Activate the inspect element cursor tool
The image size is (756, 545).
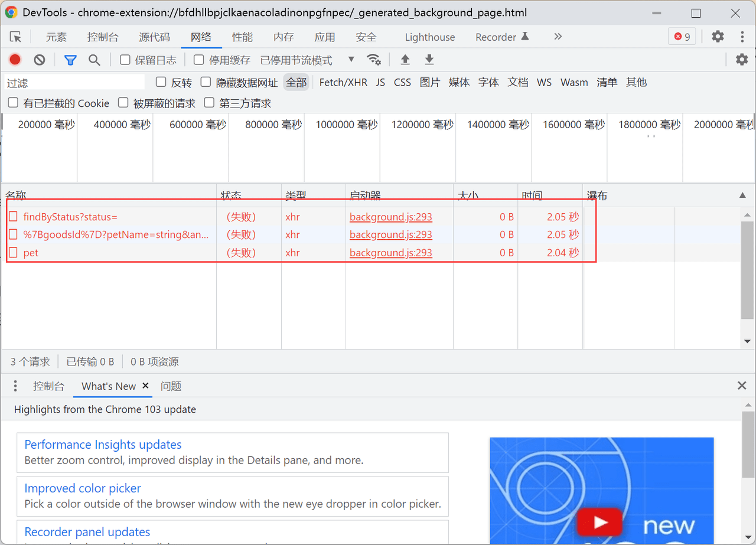coord(16,37)
